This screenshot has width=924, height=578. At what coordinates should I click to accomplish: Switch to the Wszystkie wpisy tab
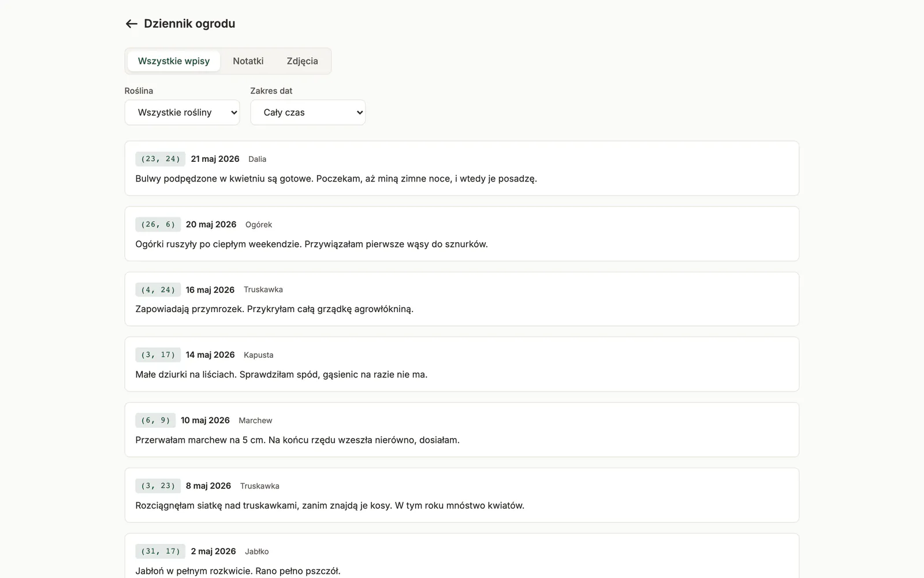point(174,61)
